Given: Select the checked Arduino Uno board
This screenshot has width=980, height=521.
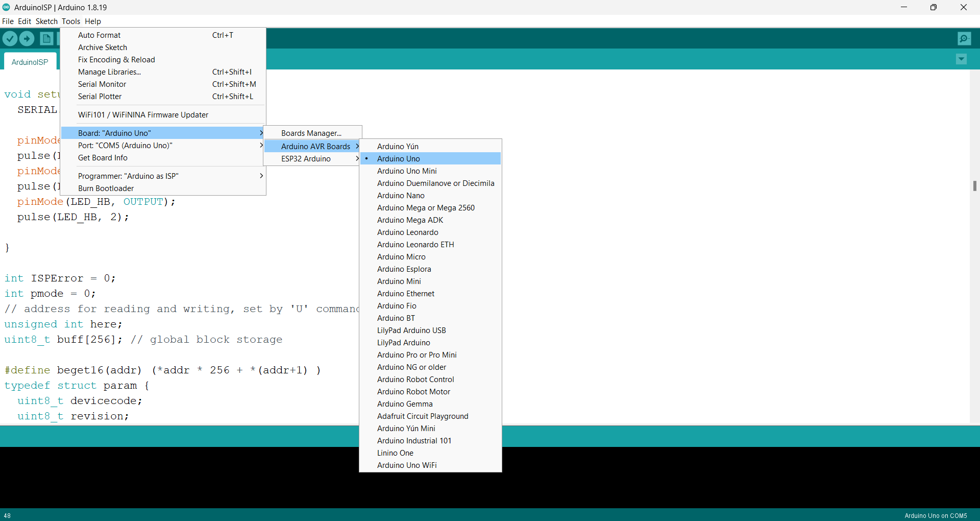Looking at the screenshot, I should tap(430, 159).
